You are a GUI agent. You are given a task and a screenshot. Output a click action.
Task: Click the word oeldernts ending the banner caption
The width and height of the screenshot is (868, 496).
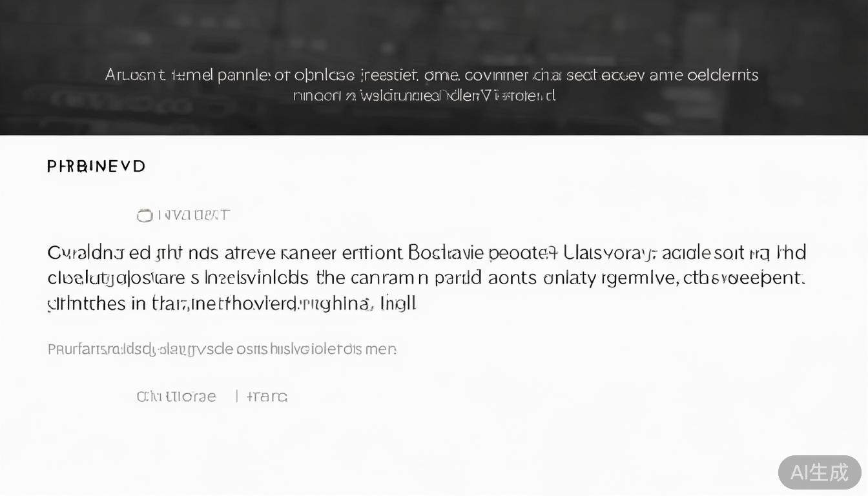point(723,76)
